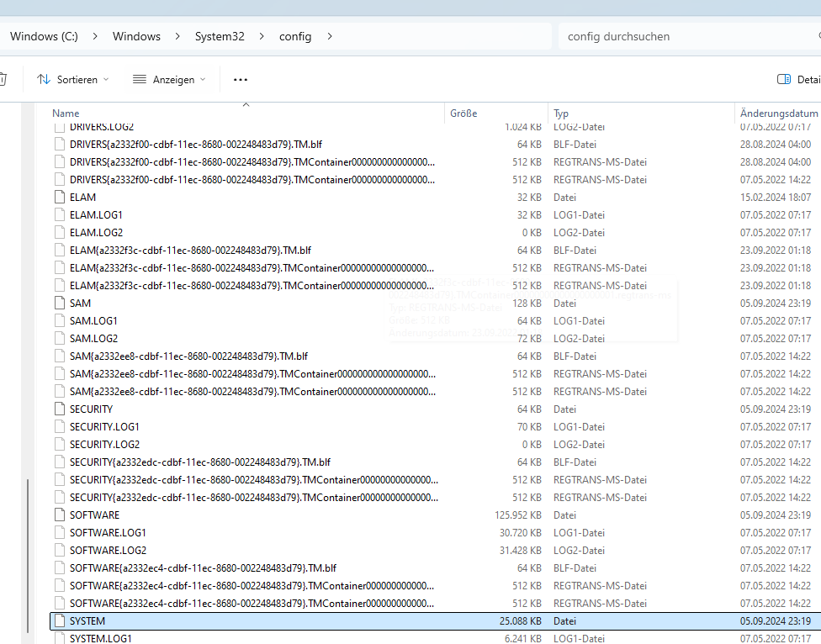Expand chevron after Windows breadcrumb folder
This screenshot has width=821, height=644.
(177, 36)
